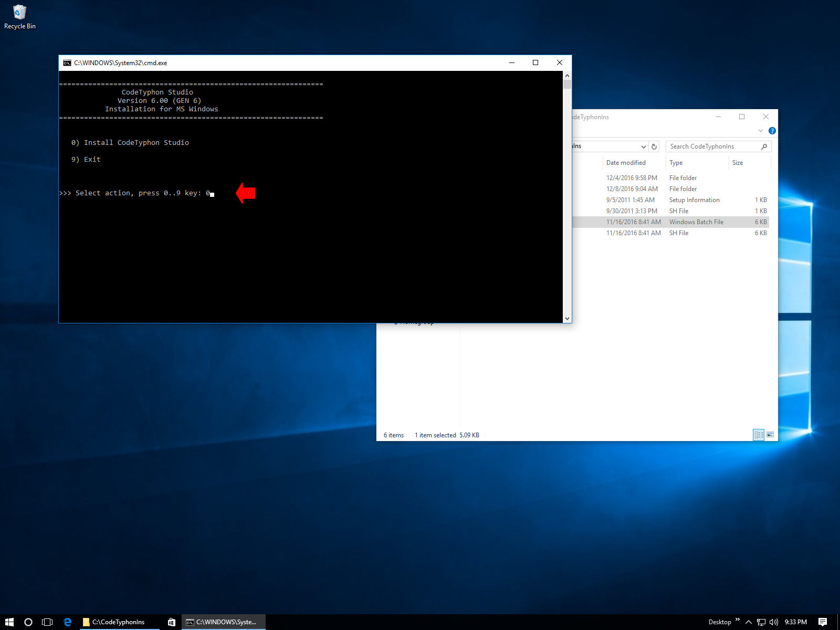This screenshot has width=840, height=630.
Task: Select the SH File dated 9/30/2011
Action: point(670,211)
